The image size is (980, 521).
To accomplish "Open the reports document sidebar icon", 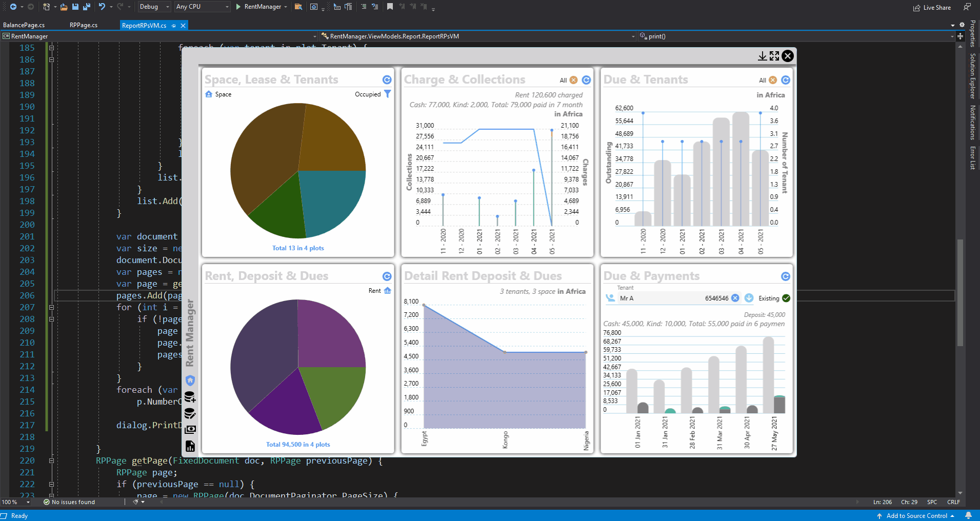I will [190, 446].
